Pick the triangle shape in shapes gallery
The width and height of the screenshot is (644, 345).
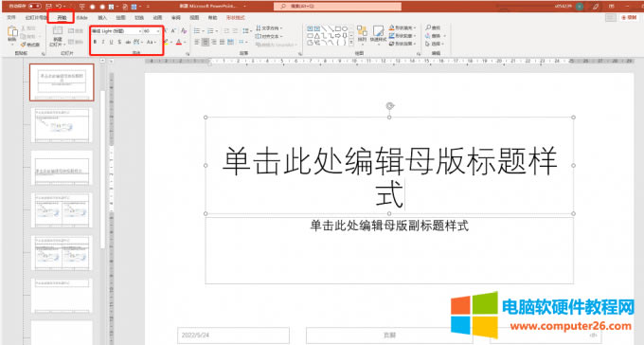tap(317, 36)
